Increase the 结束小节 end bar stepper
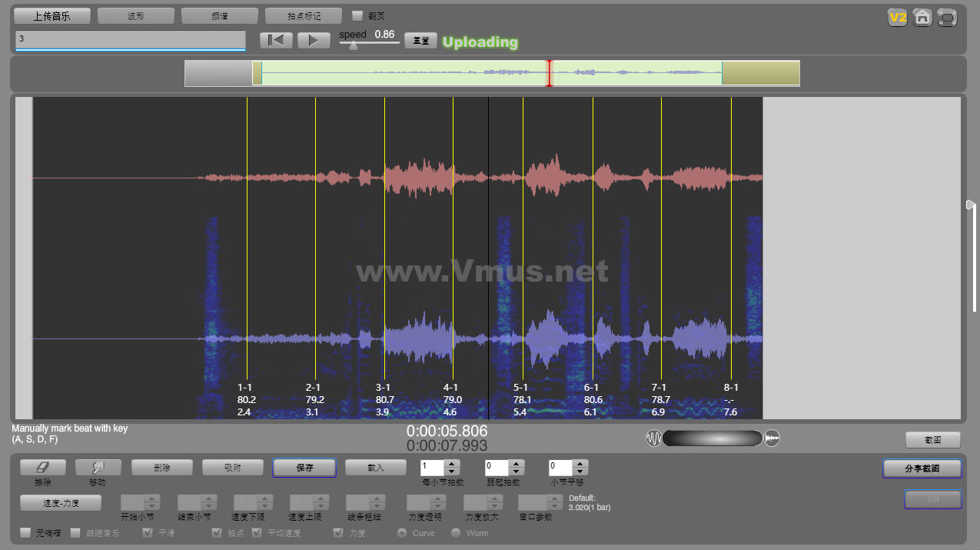 pyautogui.click(x=208, y=498)
